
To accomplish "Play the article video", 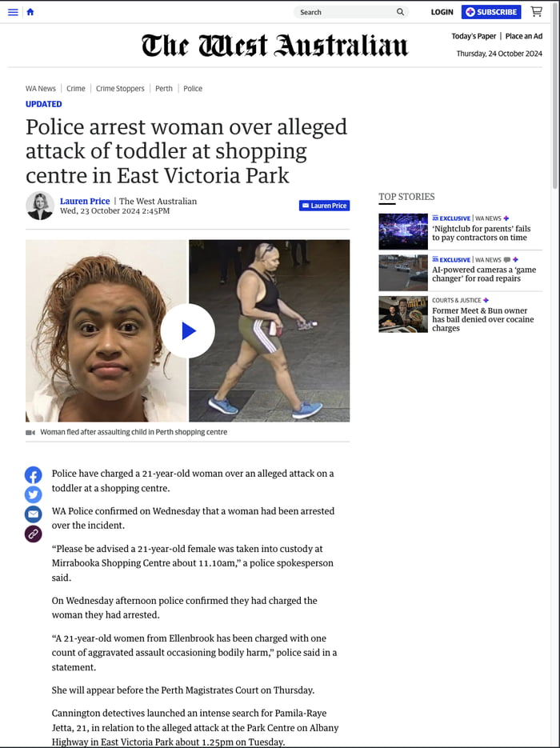I will point(187,330).
